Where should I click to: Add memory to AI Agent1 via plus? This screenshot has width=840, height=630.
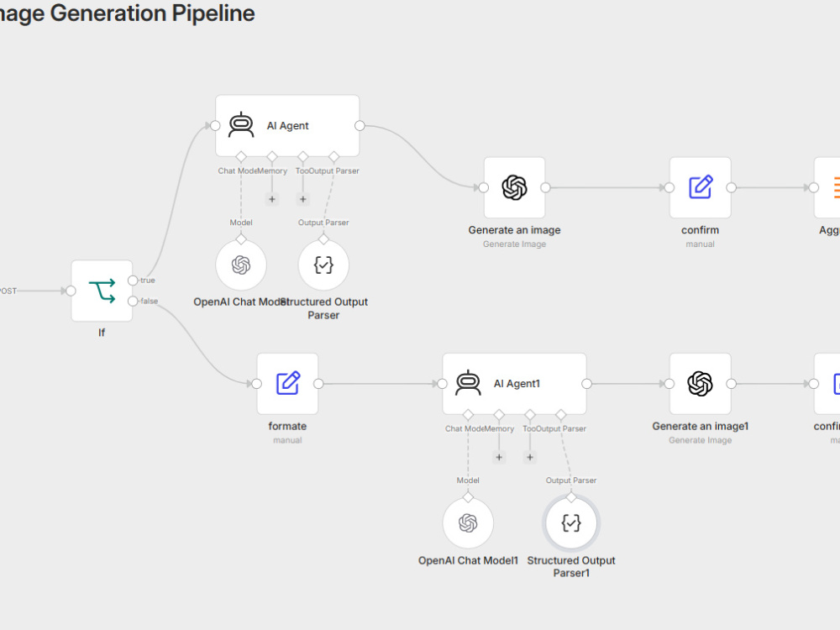[x=499, y=458]
